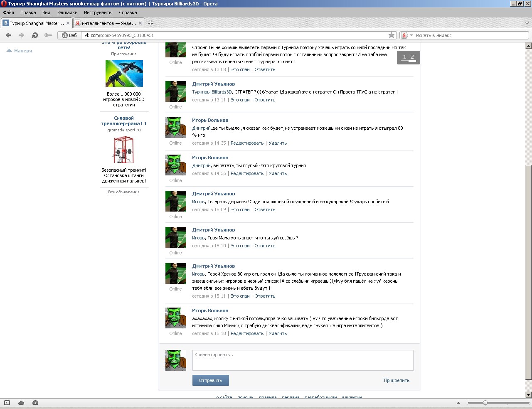Screen dimensions: 532x409
Task: Click the Веб badge in address bar
Action: click(x=69, y=35)
